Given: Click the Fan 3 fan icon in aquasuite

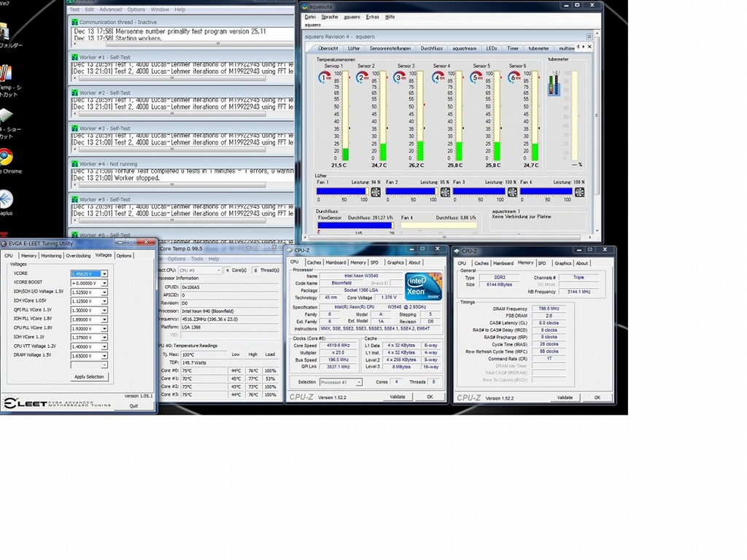Looking at the screenshot, I should click(x=512, y=192).
